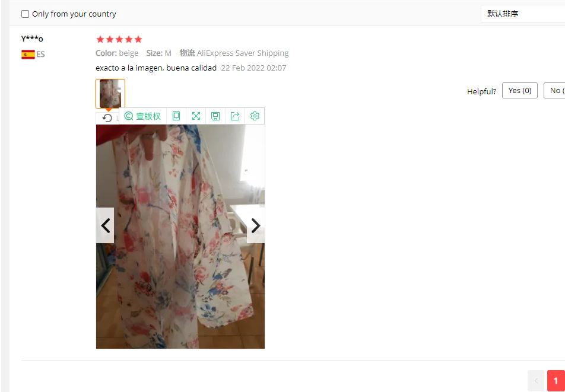This screenshot has width=565, height=392.
Task: Click the fullscreen expand arrows icon
Action: click(x=196, y=116)
